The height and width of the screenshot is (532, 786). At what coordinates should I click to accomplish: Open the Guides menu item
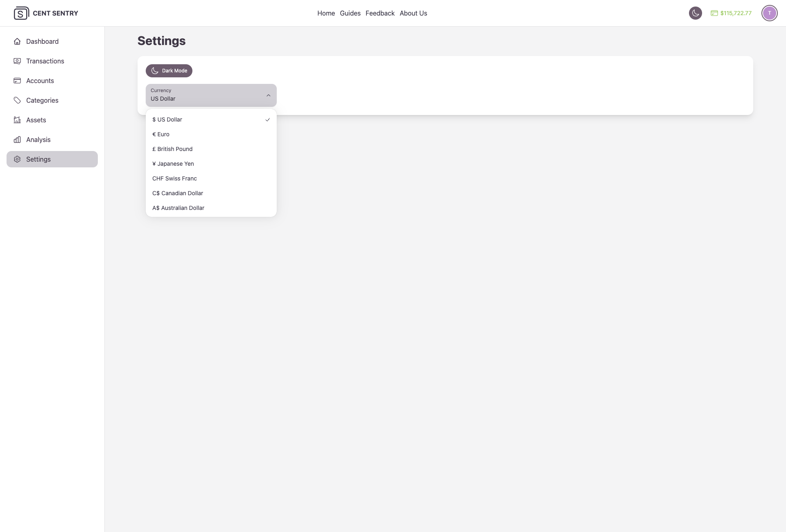coord(350,13)
